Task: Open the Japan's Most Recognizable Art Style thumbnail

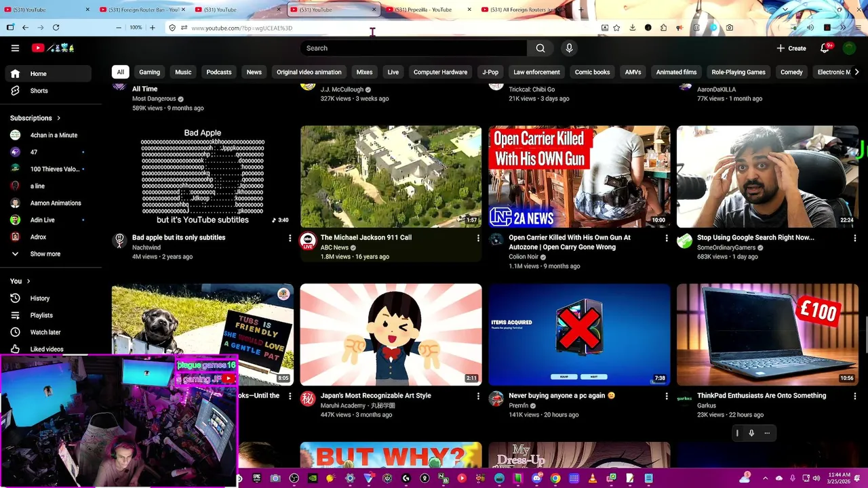Action: point(391,335)
